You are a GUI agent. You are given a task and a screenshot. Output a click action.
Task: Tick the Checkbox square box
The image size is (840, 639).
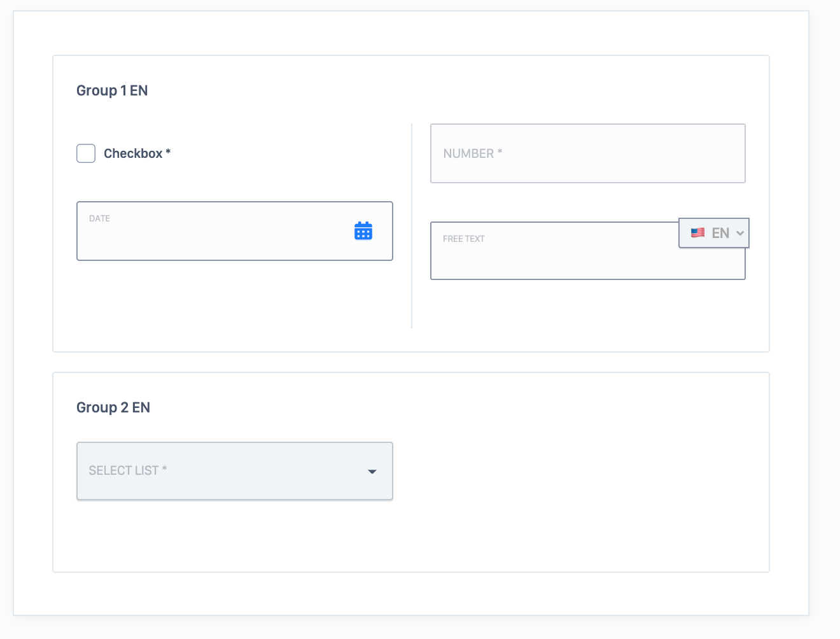(x=86, y=153)
